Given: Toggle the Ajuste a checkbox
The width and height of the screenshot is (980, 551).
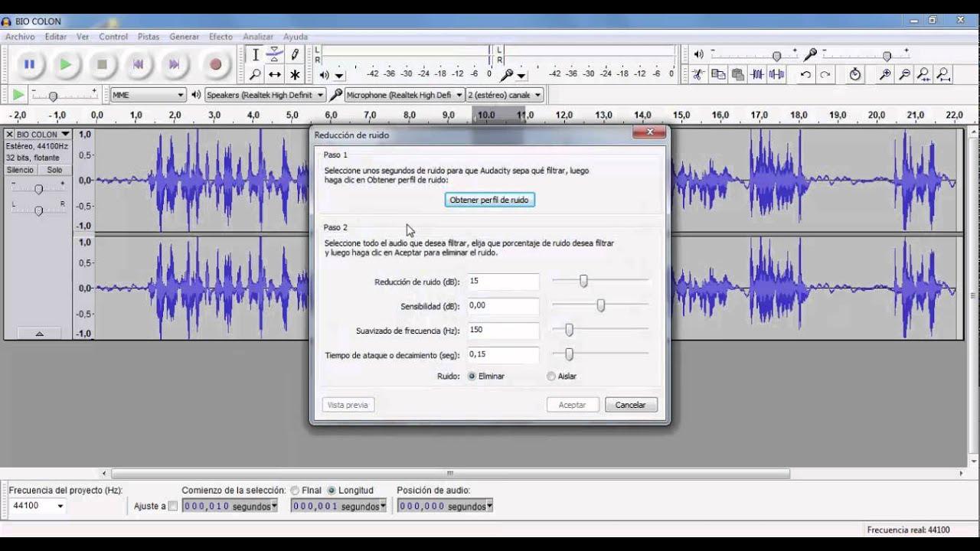Looking at the screenshot, I should pyautogui.click(x=172, y=506).
